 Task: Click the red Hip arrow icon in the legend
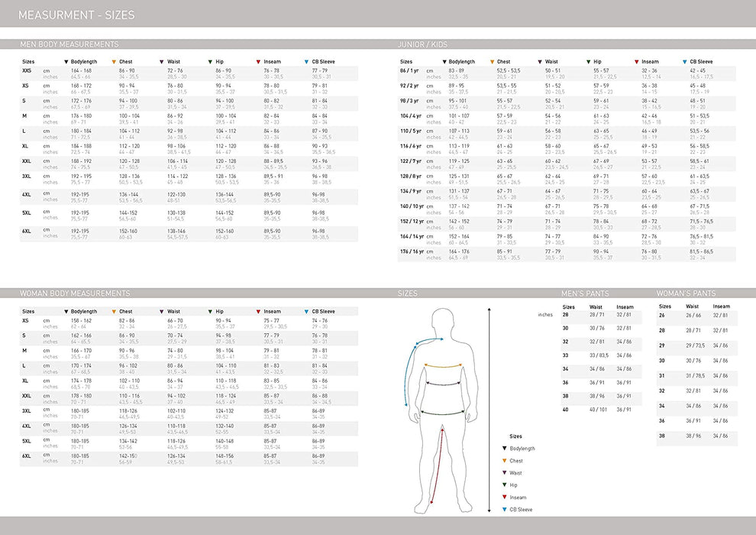505,484
